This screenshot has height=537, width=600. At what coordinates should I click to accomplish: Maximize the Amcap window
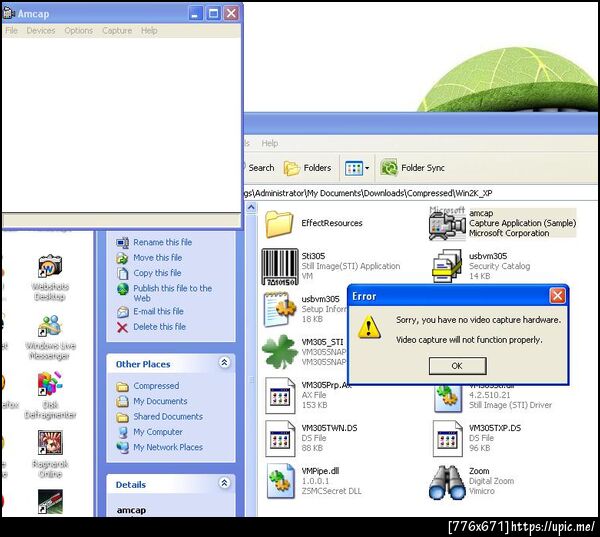pyautogui.click(x=214, y=14)
